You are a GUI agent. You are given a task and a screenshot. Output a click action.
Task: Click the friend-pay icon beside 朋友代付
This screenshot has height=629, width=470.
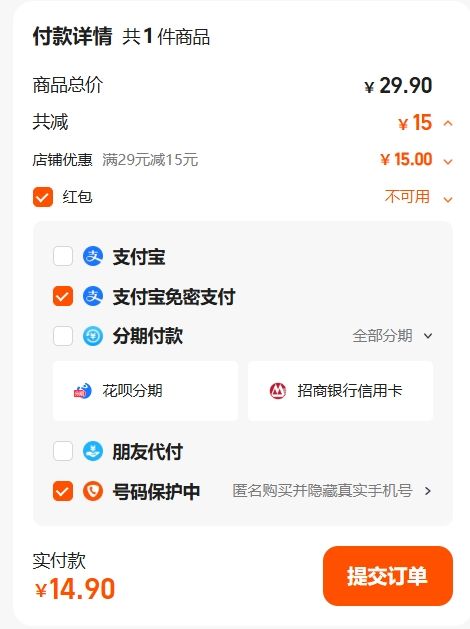93,451
